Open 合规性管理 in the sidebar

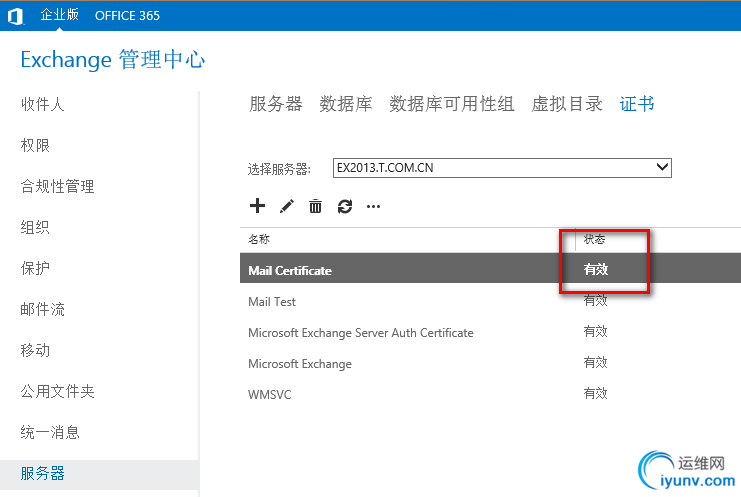pyautogui.click(x=57, y=186)
